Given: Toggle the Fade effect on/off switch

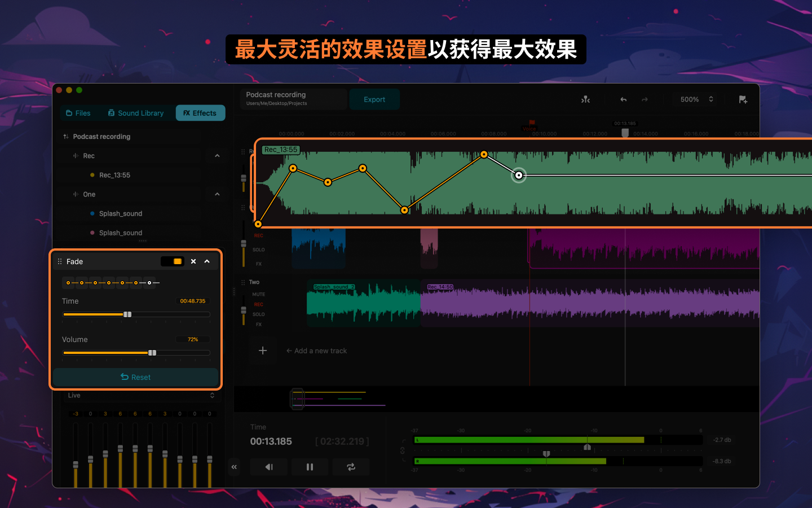Looking at the screenshot, I should 173,261.
